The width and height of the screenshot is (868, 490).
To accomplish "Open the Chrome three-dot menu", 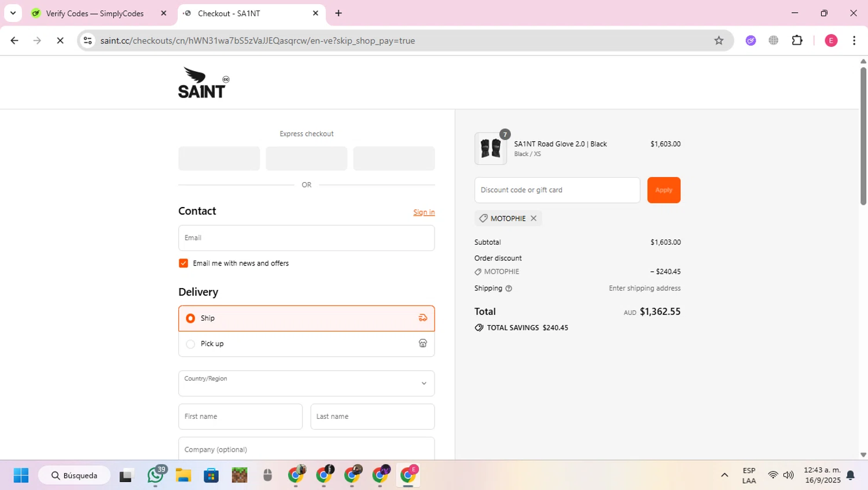I will point(854,40).
